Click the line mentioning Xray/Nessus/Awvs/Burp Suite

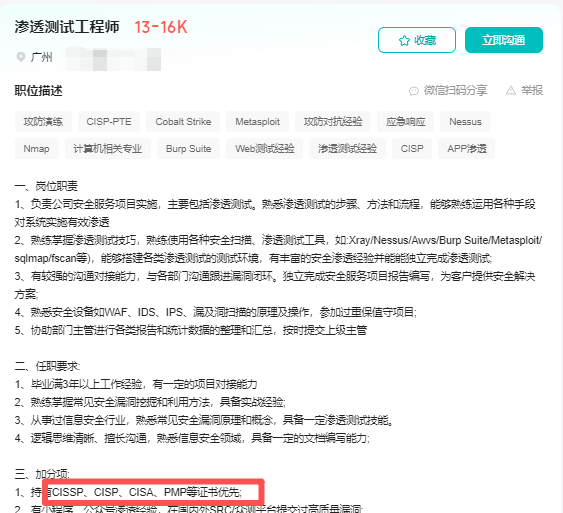click(x=278, y=240)
